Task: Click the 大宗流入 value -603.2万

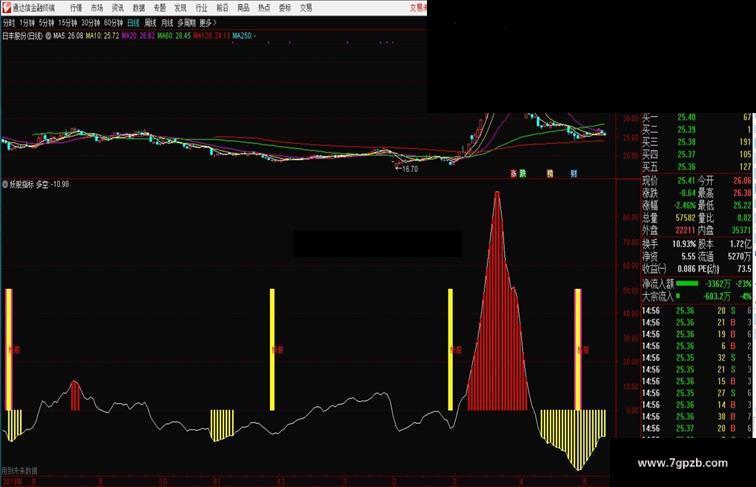Action: click(x=717, y=296)
